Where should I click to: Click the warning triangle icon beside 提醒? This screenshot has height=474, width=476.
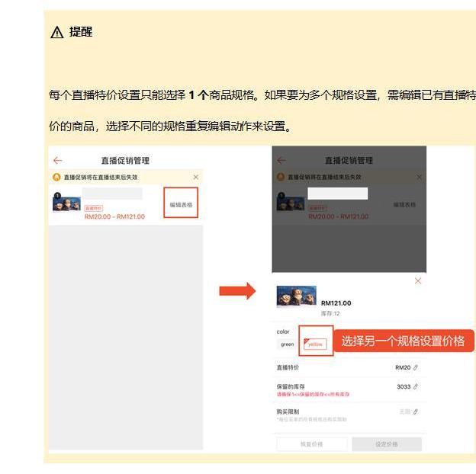click(x=57, y=33)
